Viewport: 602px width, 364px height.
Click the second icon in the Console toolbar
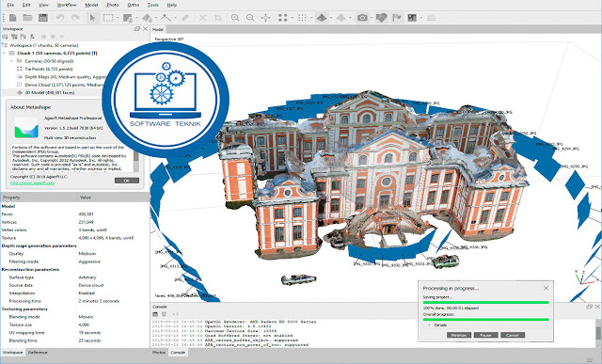tap(165, 314)
